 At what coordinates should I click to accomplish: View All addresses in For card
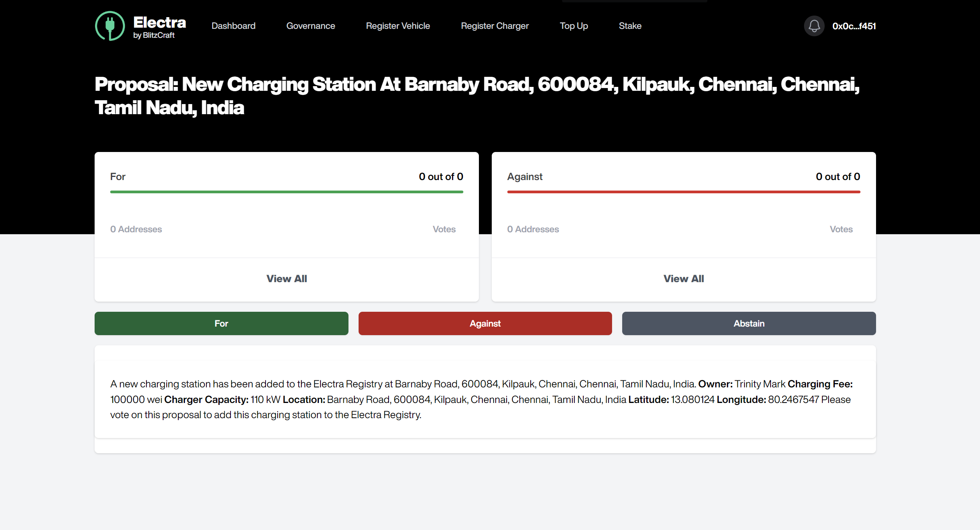click(x=287, y=279)
